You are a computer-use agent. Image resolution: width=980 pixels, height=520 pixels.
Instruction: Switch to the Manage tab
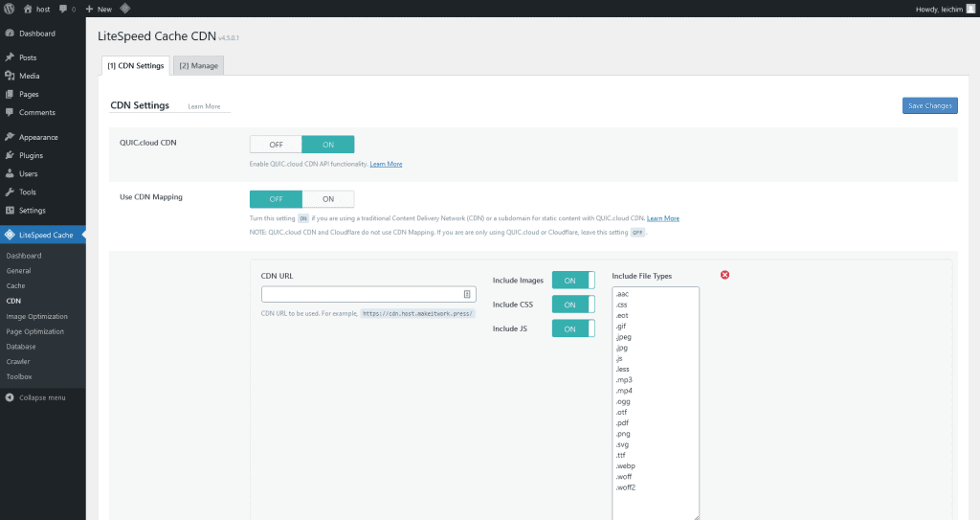coord(199,66)
